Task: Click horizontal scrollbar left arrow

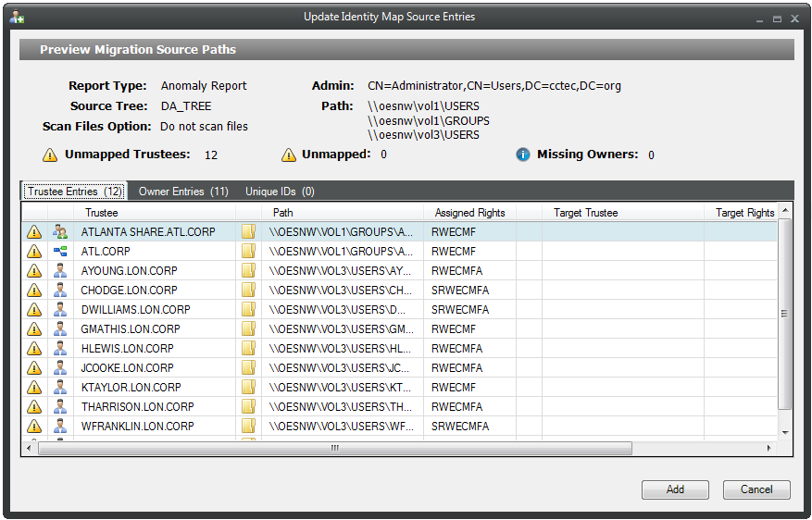Action: pos(29,448)
